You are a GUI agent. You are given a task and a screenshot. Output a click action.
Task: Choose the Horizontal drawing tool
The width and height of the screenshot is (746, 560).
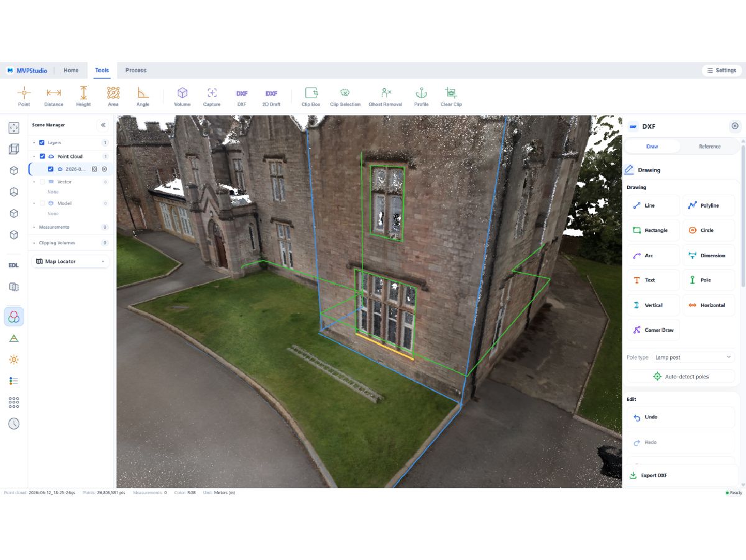pos(709,305)
